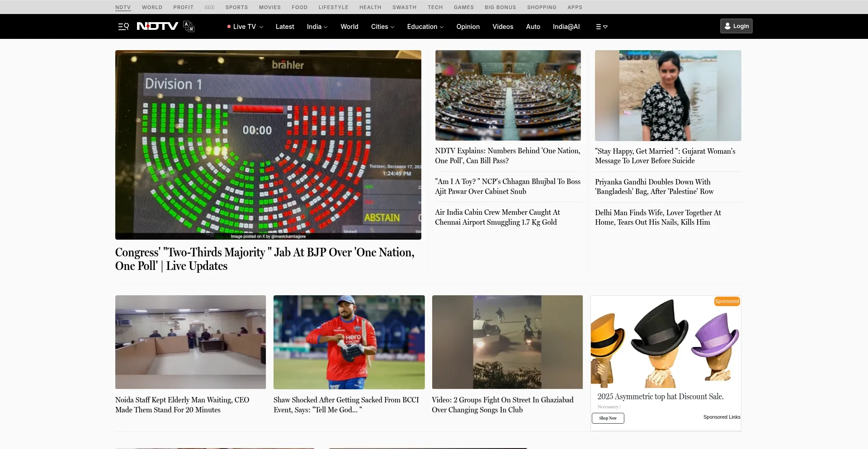Click the language translate icon
Screen dimensions: 868x449
click(x=189, y=27)
